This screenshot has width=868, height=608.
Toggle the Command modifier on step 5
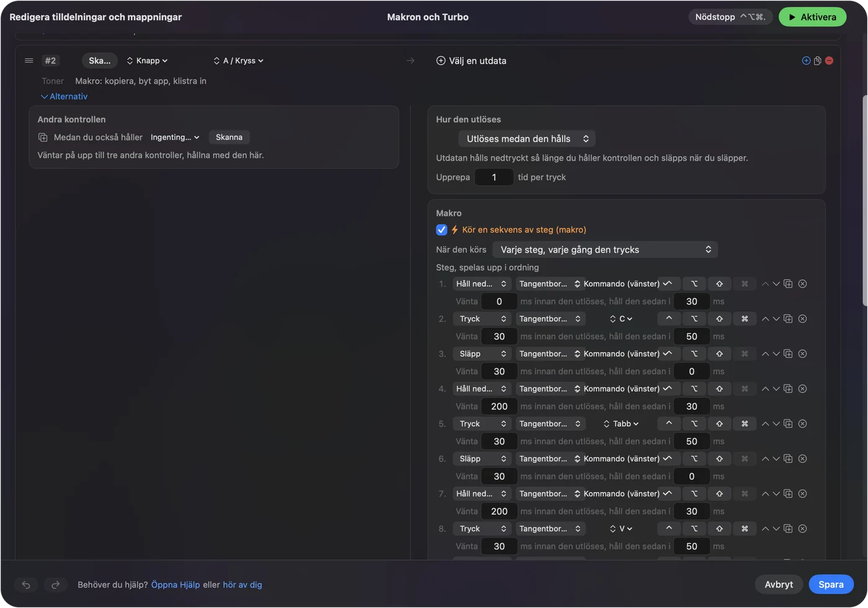pos(745,424)
